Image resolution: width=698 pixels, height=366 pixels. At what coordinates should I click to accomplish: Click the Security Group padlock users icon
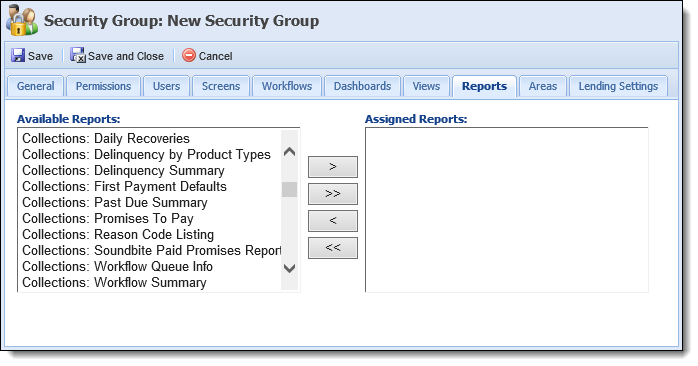pyautogui.click(x=21, y=20)
